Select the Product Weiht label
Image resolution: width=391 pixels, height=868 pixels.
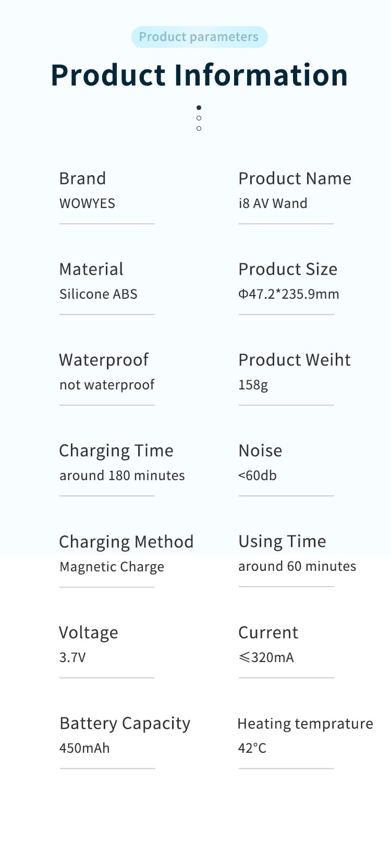[x=295, y=360]
